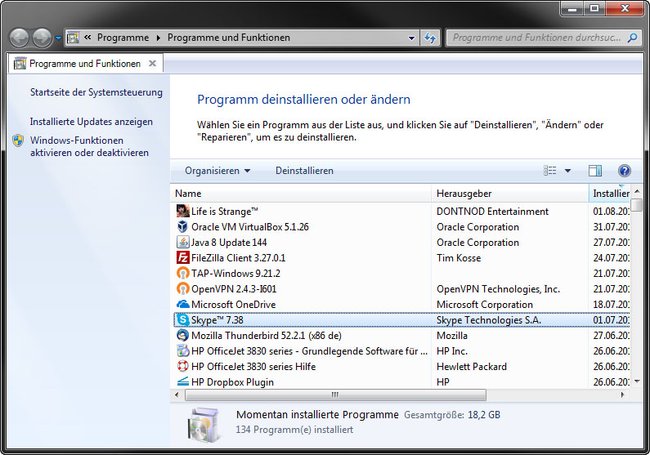This screenshot has width=650, height=455.
Task: Click publisher DONTNOD Entertainment cell
Action: point(492,211)
